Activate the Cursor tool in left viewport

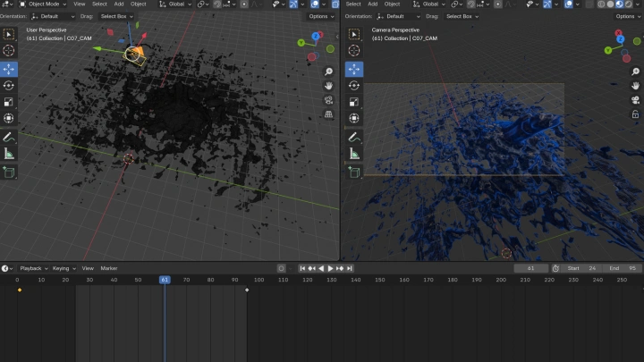9,50
